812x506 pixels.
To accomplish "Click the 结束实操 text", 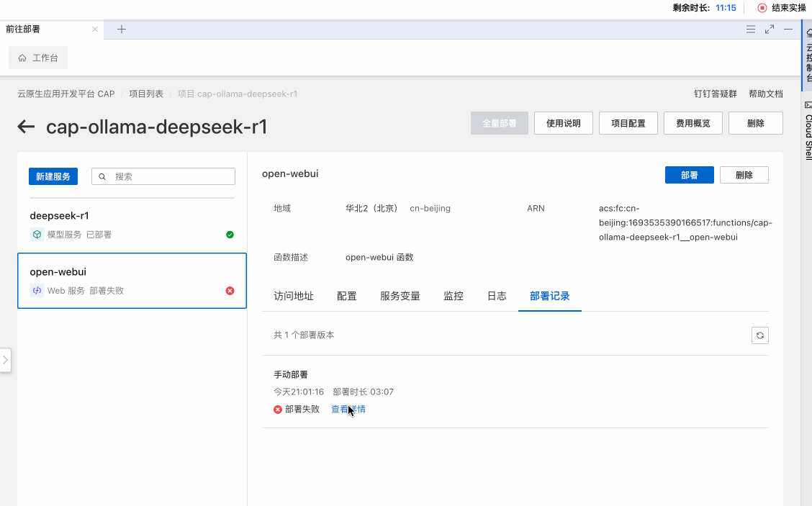I will 789,8.
